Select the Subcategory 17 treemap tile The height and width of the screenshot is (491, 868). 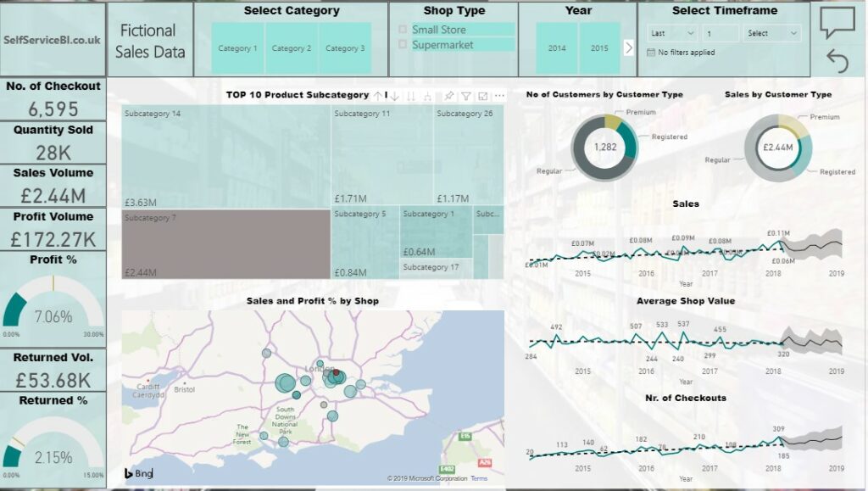pos(437,269)
